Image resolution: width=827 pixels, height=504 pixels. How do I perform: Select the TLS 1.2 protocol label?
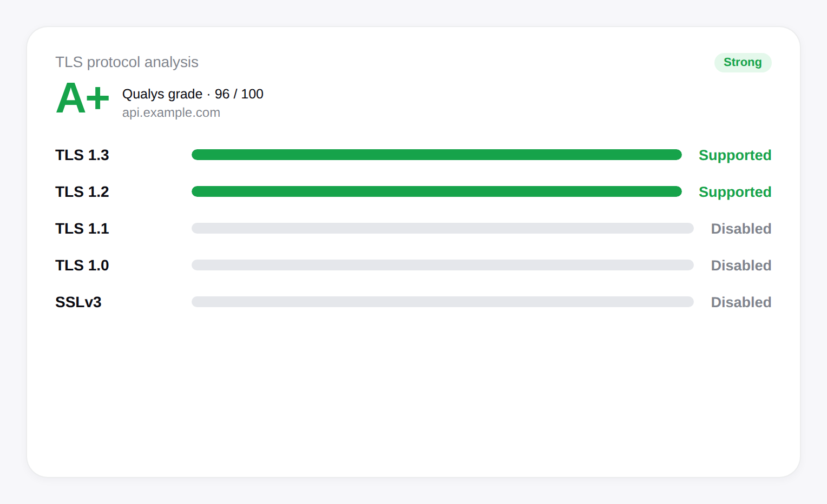[82, 192]
